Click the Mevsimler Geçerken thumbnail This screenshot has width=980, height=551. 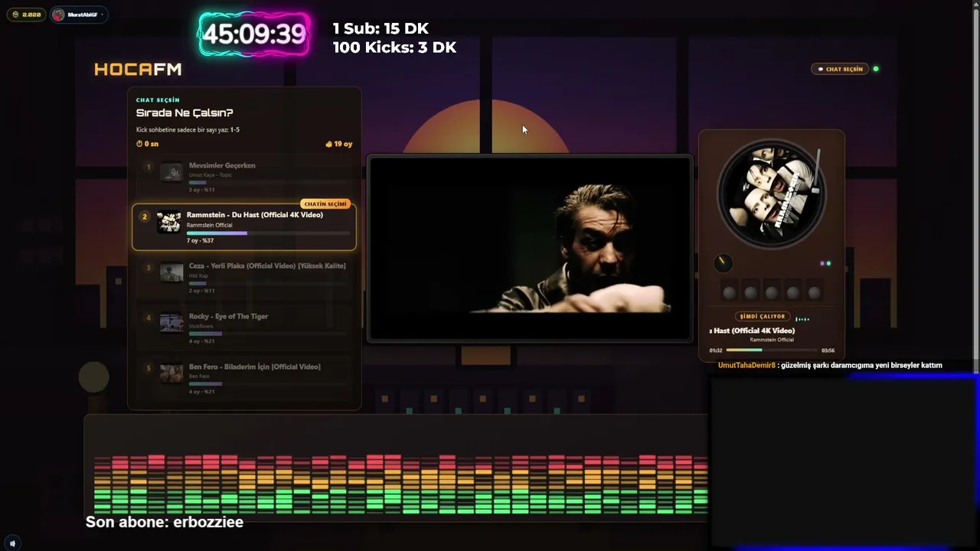(171, 172)
